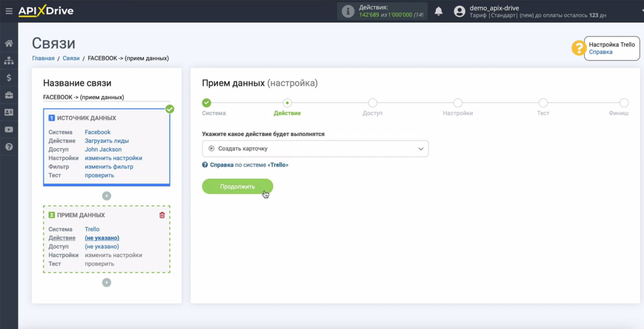644x329 pixels.
Task: Open the connections sitemap sidebar icon
Action: 9,60
